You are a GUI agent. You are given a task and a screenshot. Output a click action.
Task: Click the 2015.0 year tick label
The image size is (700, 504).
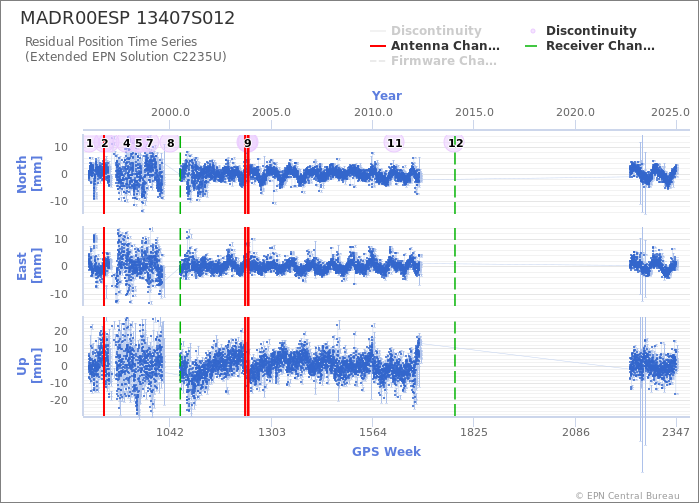(x=474, y=112)
